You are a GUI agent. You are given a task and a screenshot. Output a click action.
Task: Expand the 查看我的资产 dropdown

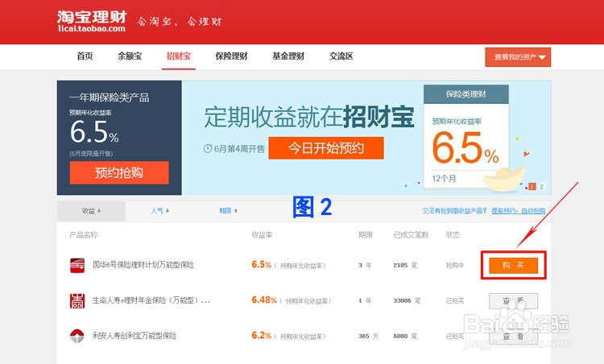[518, 57]
